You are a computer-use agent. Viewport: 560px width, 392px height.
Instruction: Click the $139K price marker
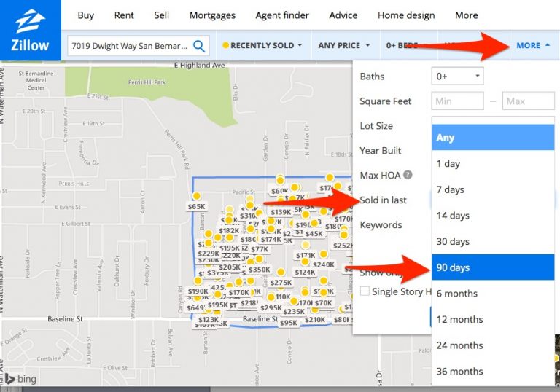point(281,212)
